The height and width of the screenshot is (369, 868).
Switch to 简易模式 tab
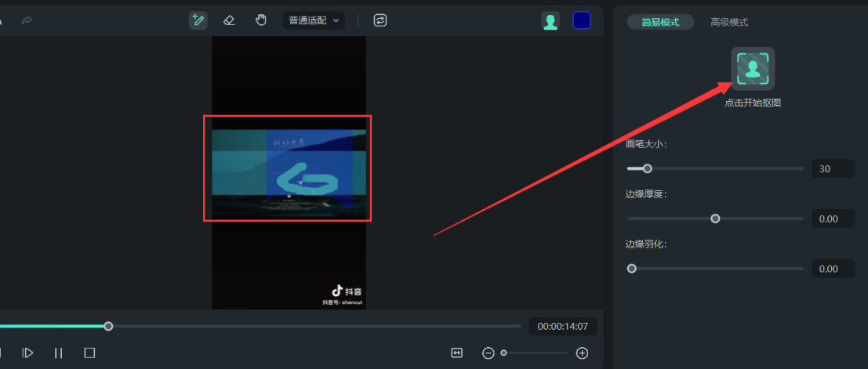(660, 22)
